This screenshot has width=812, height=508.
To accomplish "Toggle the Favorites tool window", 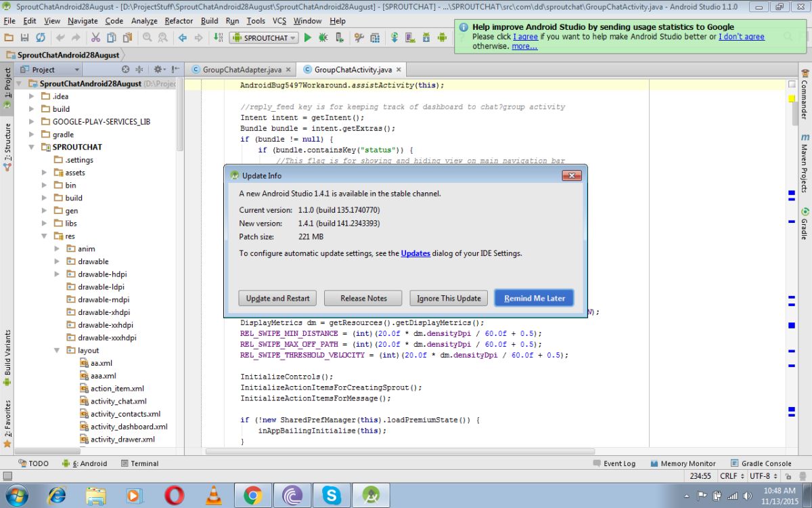I will [x=7, y=423].
